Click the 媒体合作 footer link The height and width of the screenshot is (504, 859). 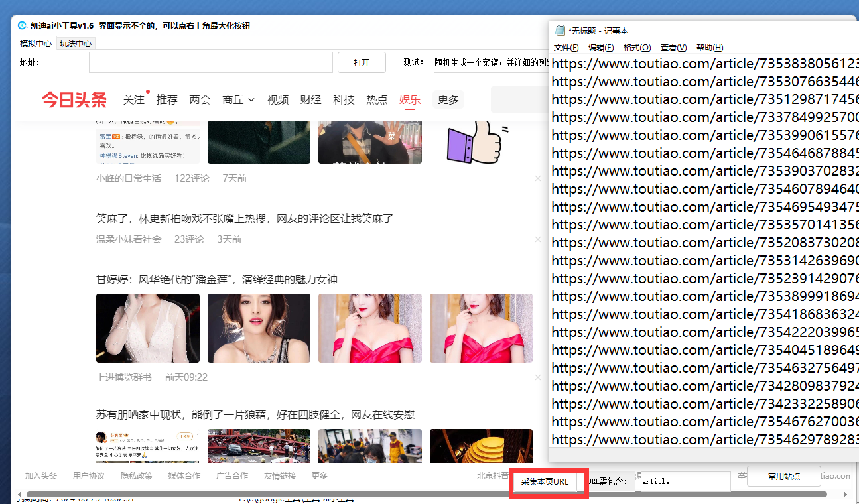point(184,476)
